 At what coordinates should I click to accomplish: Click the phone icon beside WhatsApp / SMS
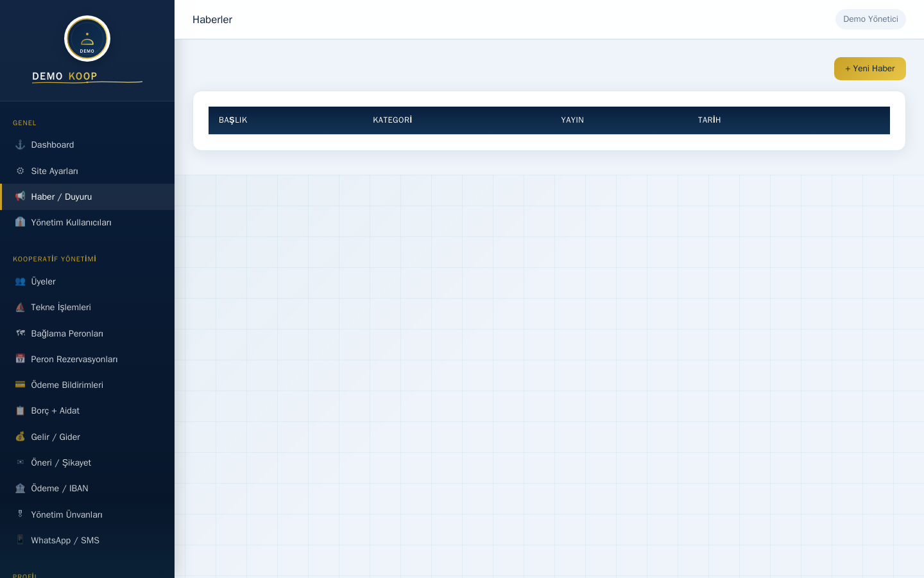pyautogui.click(x=20, y=540)
